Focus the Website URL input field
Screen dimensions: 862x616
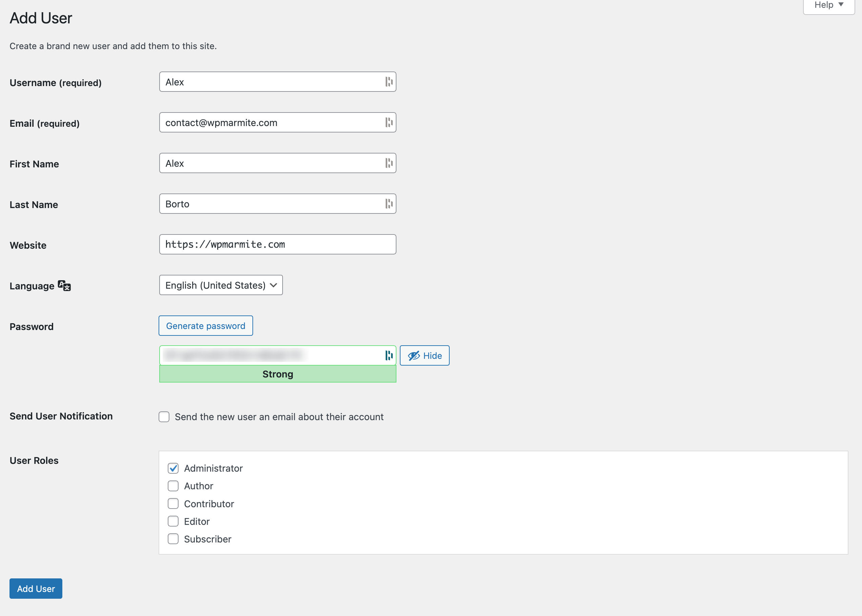[x=278, y=244]
